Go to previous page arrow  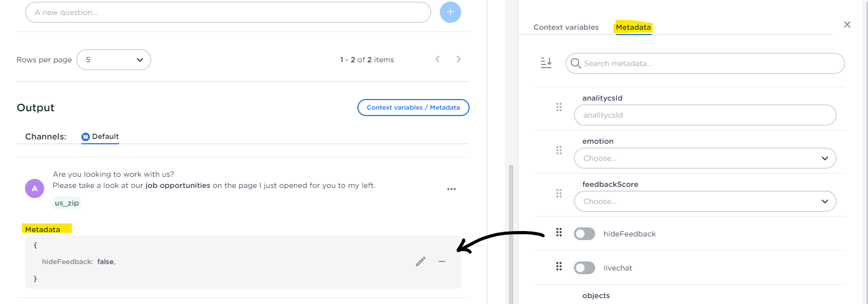point(438,59)
